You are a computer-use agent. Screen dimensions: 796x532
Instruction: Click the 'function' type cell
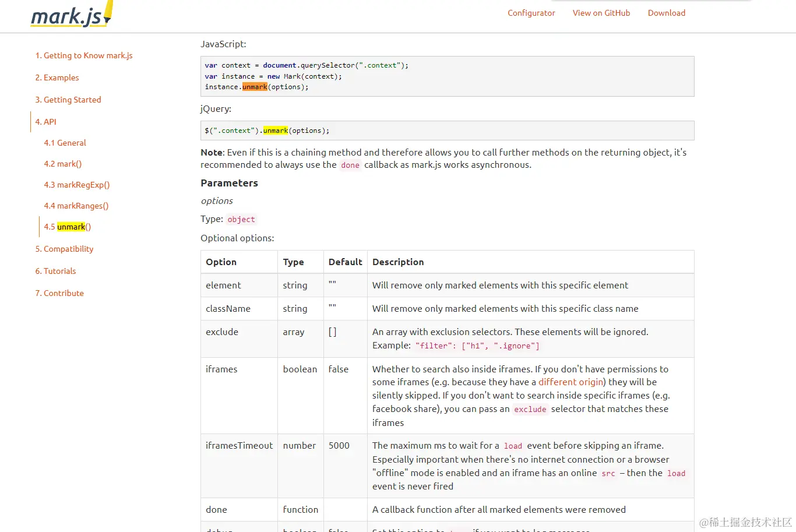click(x=301, y=509)
